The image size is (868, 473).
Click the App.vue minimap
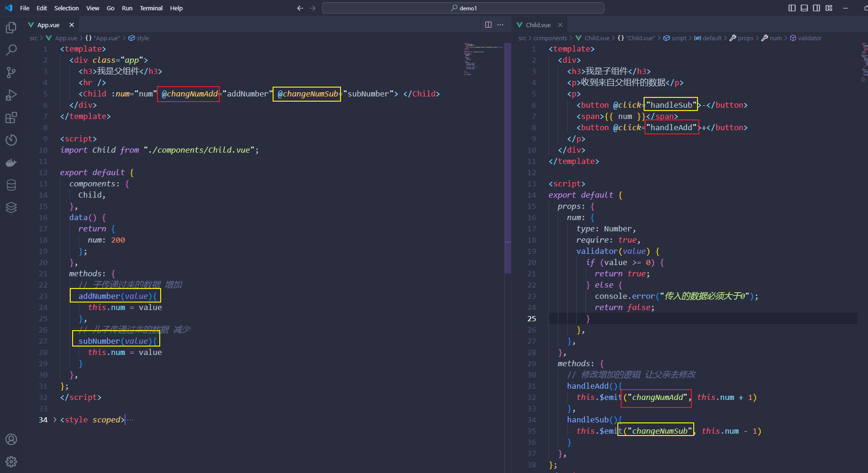pos(483,59)
